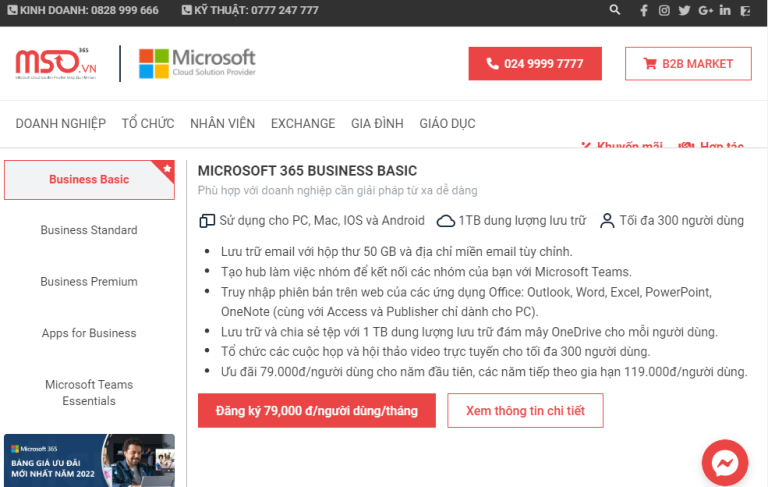Screen dimensions: 768x487
Task: Click the star badge on Business Basic
Action: pyautogui.click(x=167, y=169)
